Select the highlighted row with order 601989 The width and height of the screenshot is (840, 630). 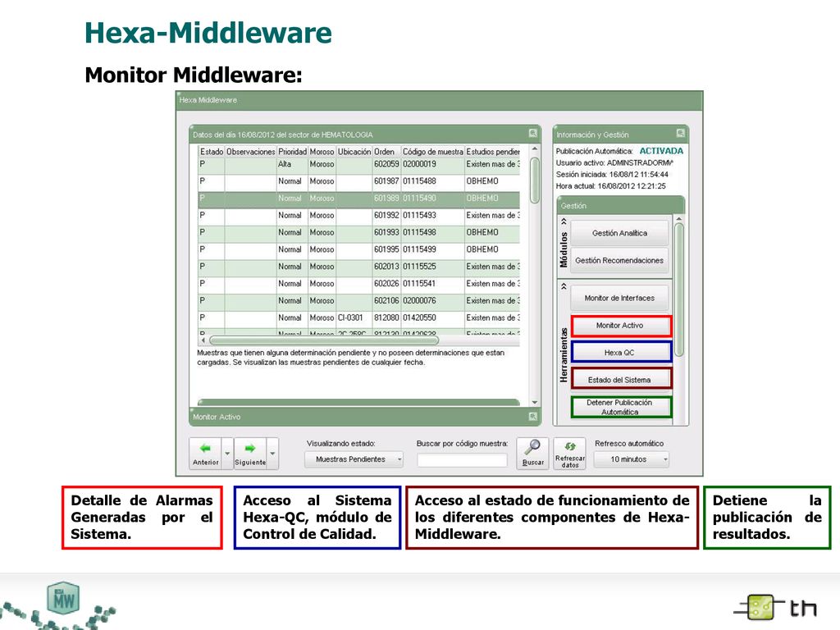coord(359,199)
